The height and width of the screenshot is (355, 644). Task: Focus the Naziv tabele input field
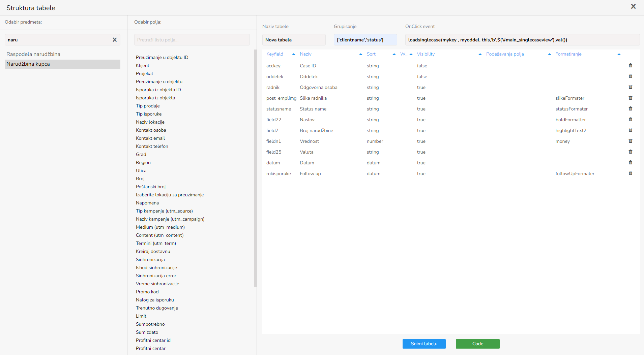pyautogui.click(x=294, y=40)
